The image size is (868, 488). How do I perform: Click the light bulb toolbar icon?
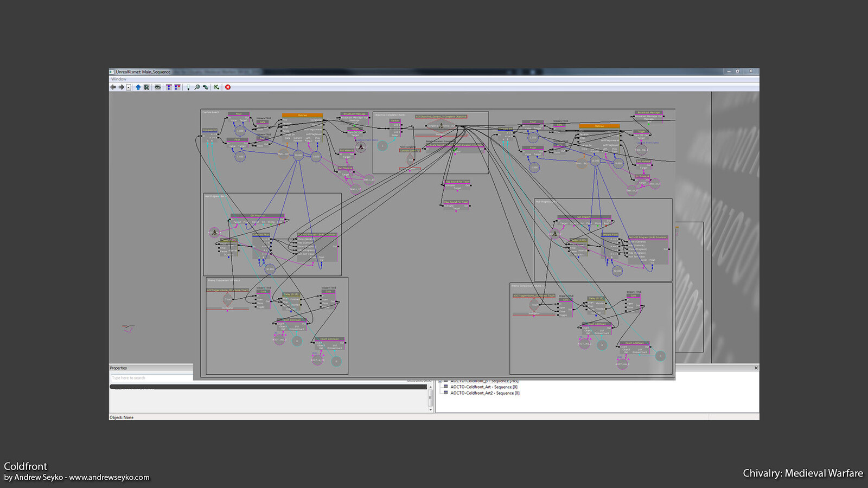click(188, 87)
